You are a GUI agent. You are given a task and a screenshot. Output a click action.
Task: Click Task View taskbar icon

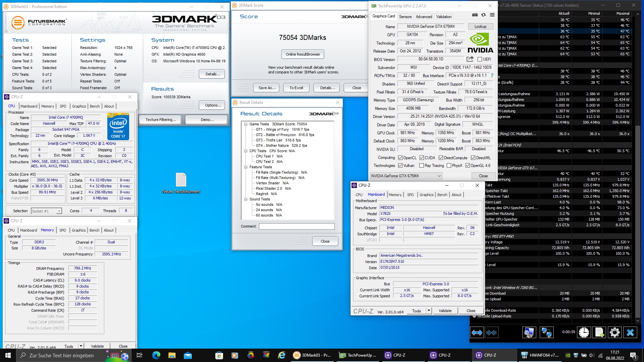click(x=140, y=355)
